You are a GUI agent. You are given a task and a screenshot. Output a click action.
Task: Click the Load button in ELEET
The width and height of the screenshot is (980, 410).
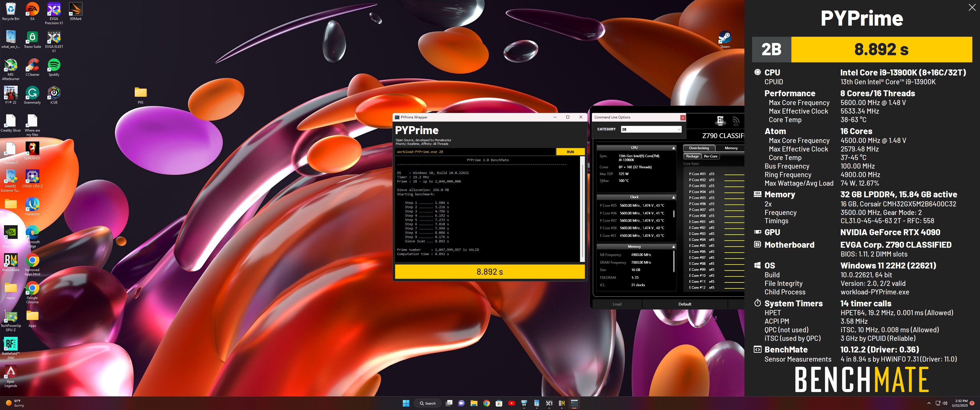click(x=617, y=304)
